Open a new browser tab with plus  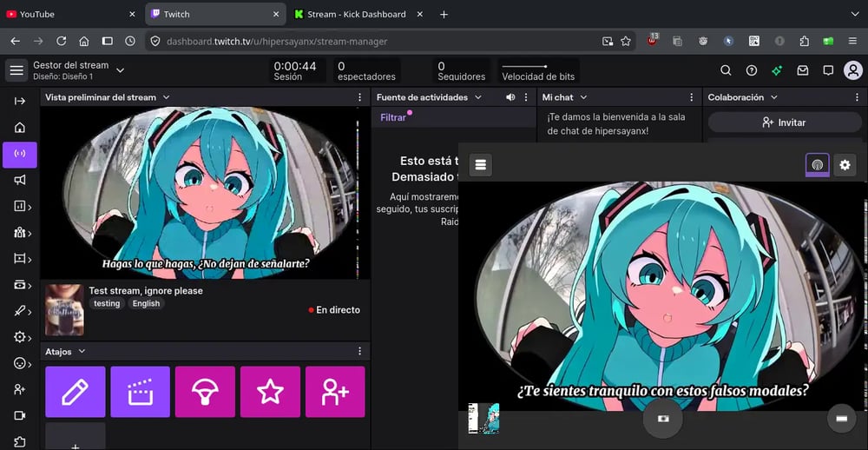tap(444, 15)
